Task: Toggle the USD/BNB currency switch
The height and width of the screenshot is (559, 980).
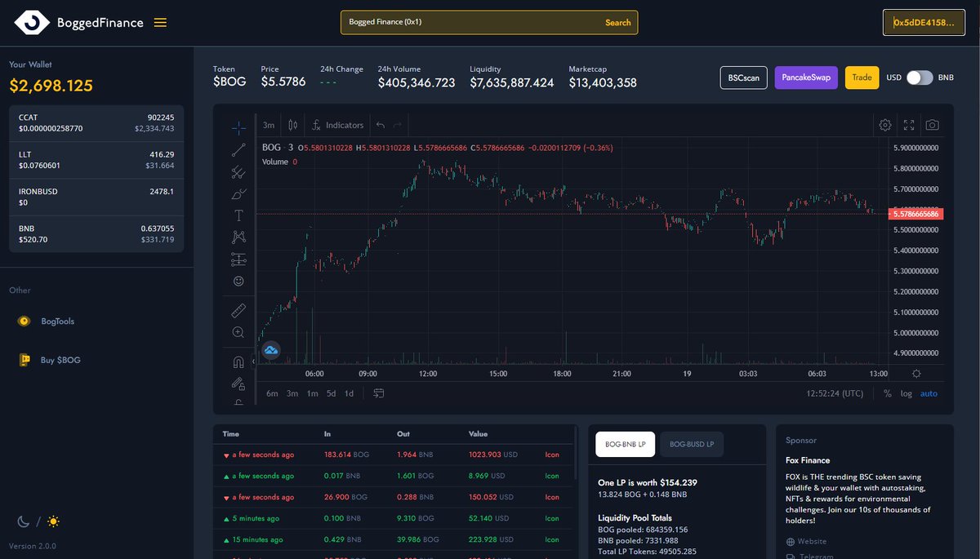Action: [x=920, y=78]
